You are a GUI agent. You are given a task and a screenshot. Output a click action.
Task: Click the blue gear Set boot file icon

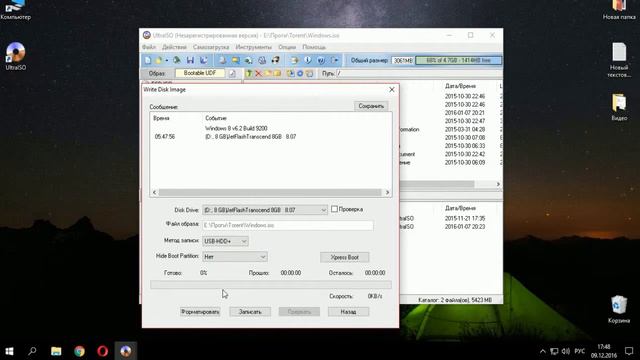pos(300,73)
